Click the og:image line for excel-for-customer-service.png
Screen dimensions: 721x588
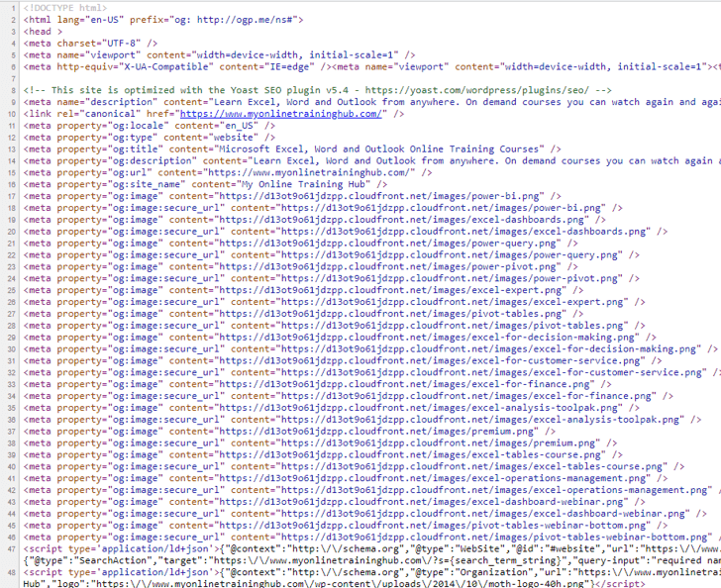pos(343,361)
